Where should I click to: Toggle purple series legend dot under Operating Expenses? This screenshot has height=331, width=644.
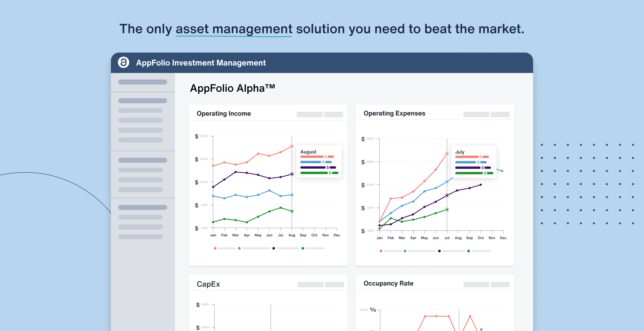(440, 251)
